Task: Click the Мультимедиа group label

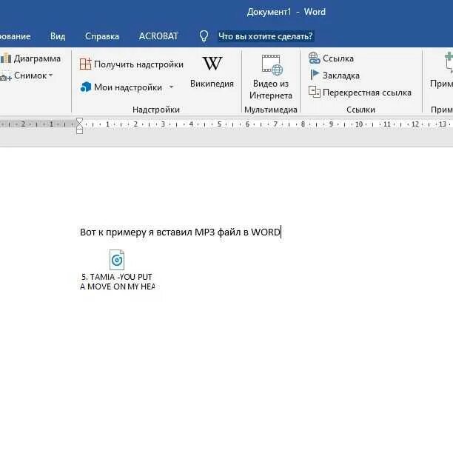Action: 271,110
